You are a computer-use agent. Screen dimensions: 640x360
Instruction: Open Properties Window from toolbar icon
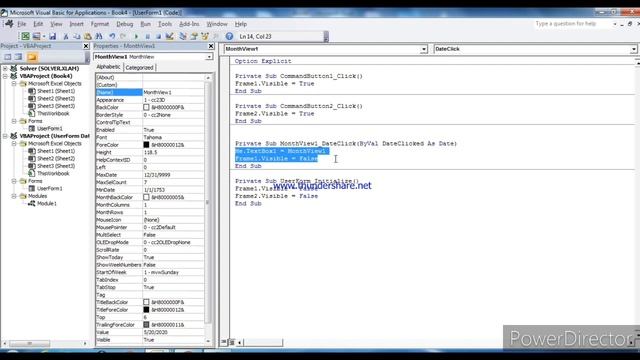coord(194,36)
